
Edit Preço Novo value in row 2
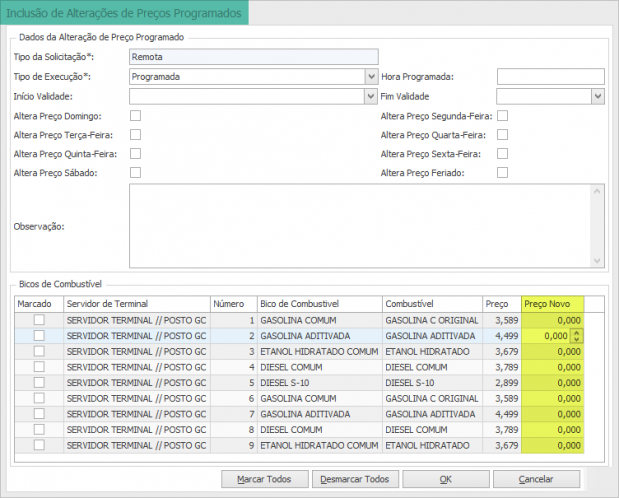pyautogui.click(x=546, y=336)
